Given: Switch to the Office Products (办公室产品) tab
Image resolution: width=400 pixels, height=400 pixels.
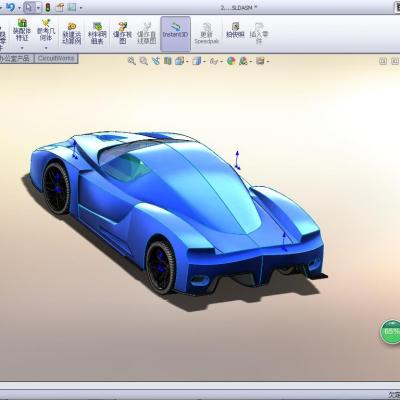Looking at the screenshot, I should 16,59.
